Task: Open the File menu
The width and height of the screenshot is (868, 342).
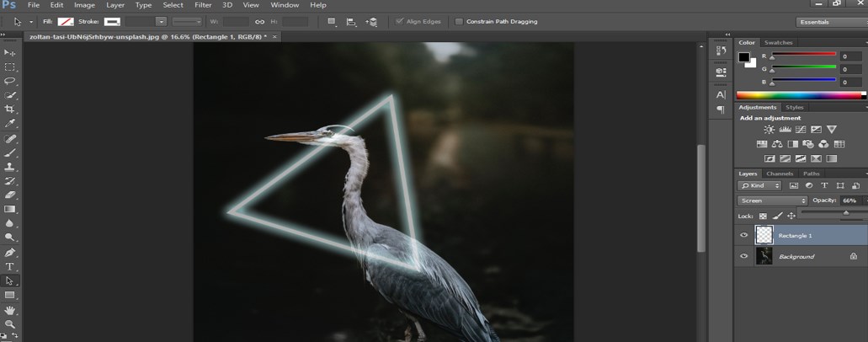Action: coord(33,5)
